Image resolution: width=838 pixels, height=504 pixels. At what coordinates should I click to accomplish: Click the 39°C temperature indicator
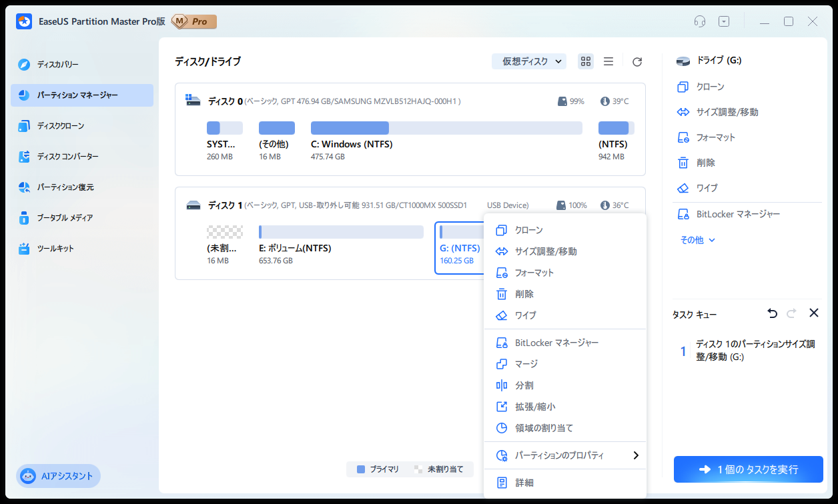coord(614,101)
